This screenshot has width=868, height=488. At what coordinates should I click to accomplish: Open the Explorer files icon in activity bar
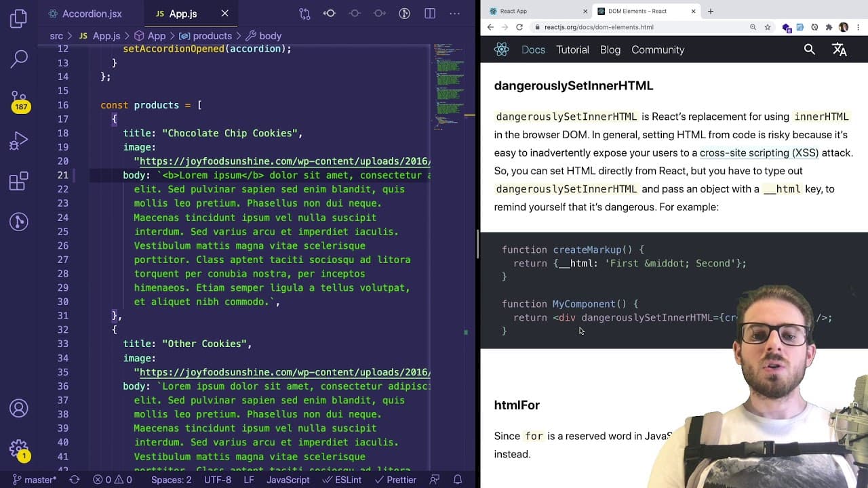[x=19, y=18]
